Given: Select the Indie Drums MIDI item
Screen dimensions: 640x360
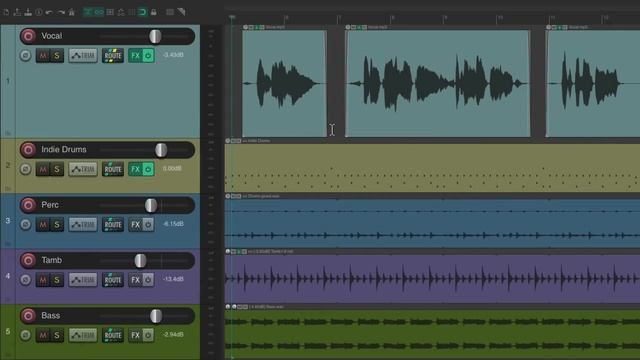Looking at the screenshot, I should click(x=432, y=168).
